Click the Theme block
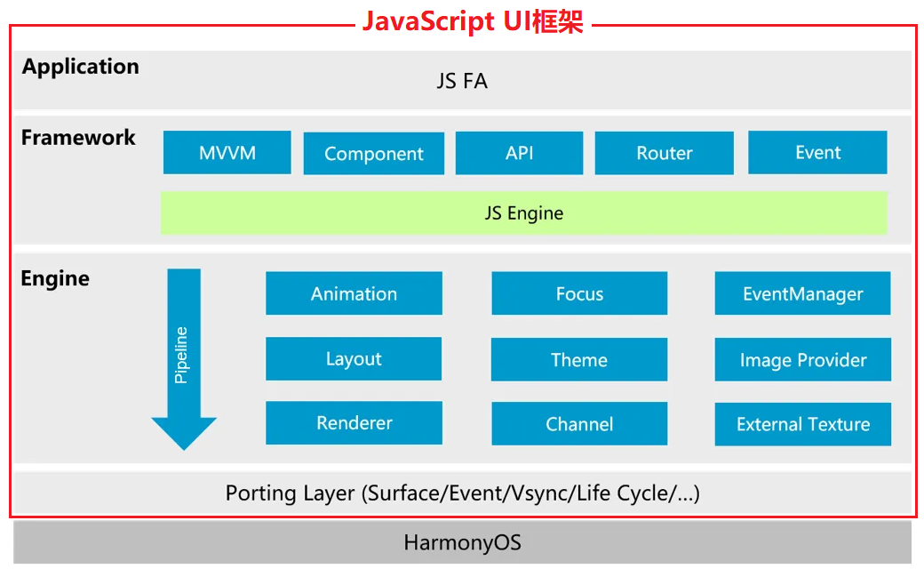The image size is (924, 569). 579,360
